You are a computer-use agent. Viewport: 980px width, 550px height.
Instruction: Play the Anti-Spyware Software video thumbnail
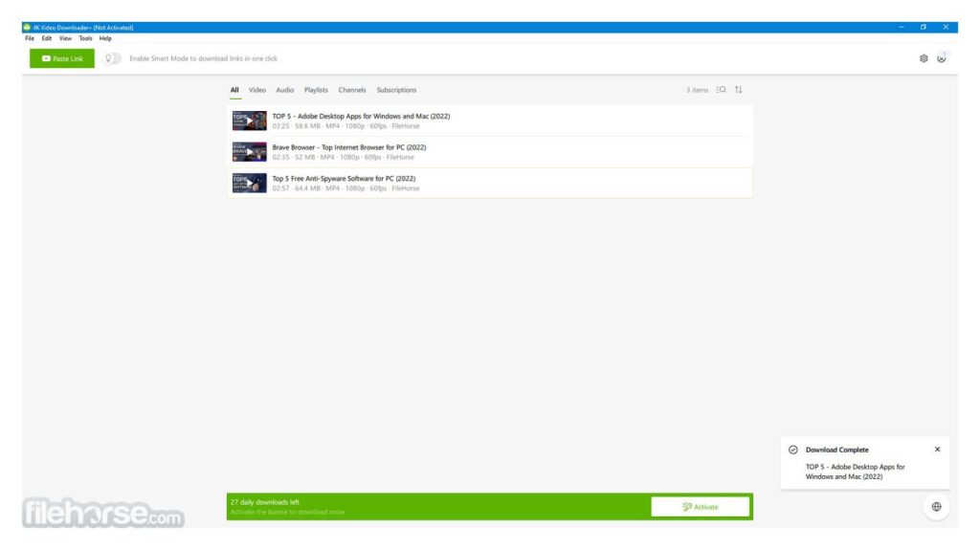click(x=250, y=183)
